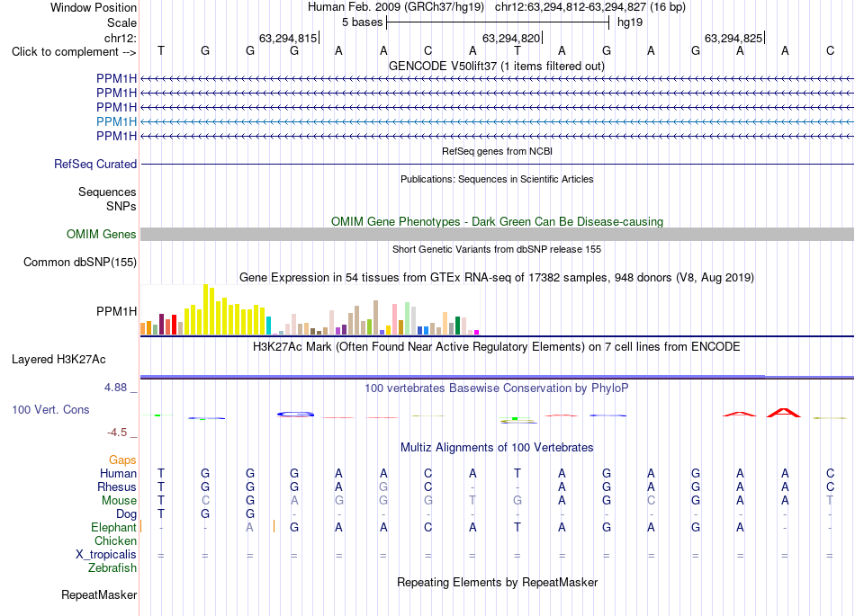This screenshot has width=855, height=616.
Task: Click the 'Human Feb. 2009 (GRCh37/hg19)' header text
Action: point(395,7)
